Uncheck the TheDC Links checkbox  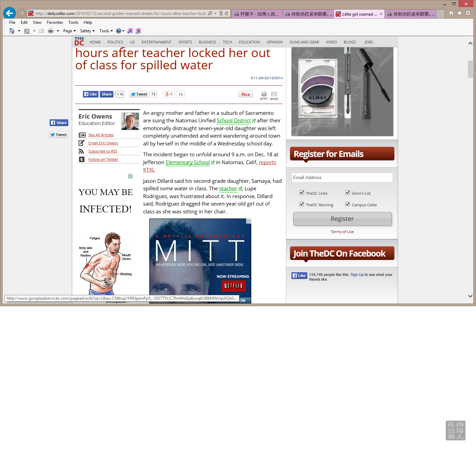302,193
